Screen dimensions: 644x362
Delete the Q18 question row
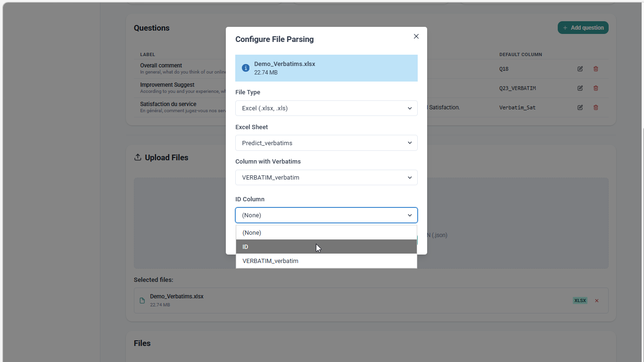[x=595, y=69]
